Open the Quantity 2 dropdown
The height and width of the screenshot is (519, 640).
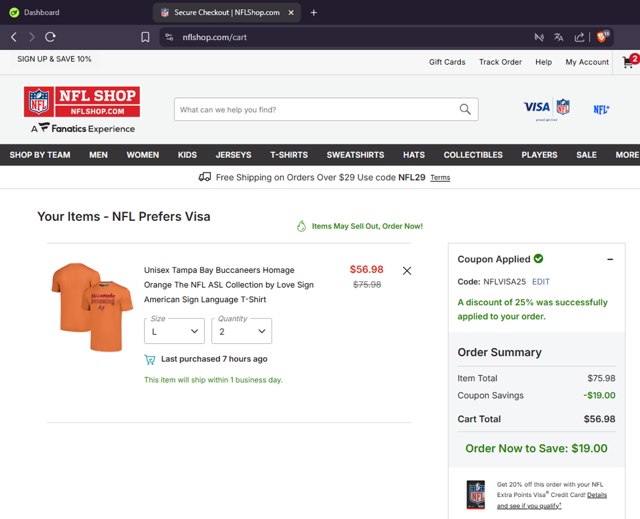(242, 331)
